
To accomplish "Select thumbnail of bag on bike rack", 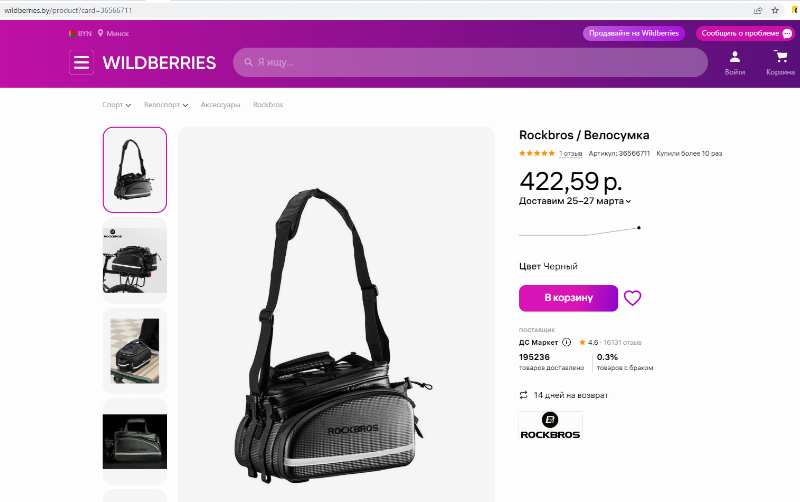I will 135,260.
